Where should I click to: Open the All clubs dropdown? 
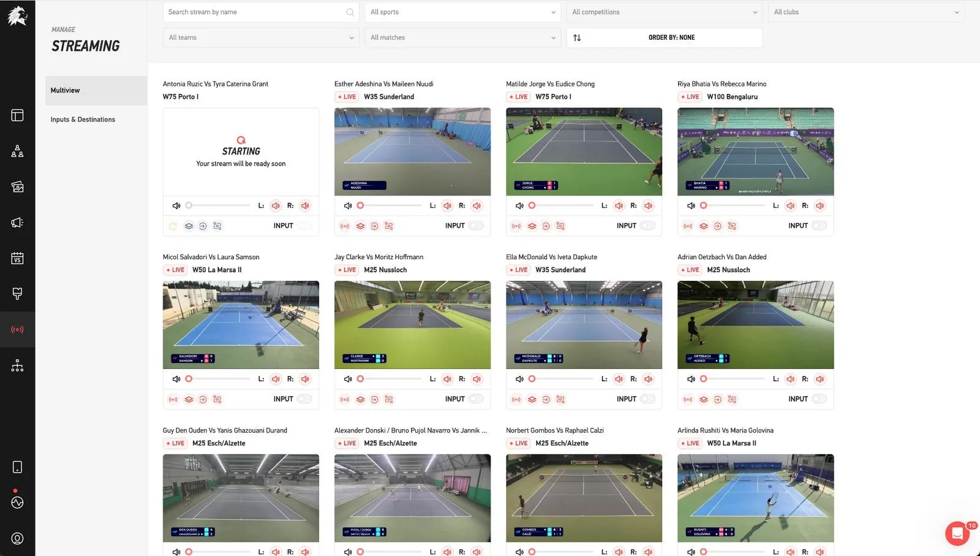coord(866,12)
